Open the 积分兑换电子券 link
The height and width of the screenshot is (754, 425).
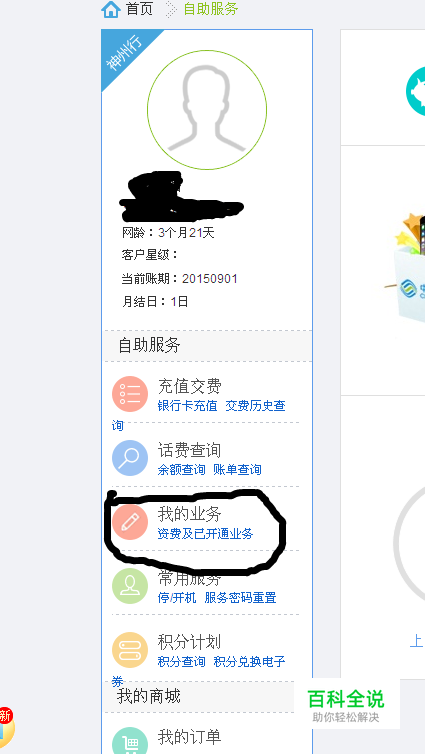[199, 671]
